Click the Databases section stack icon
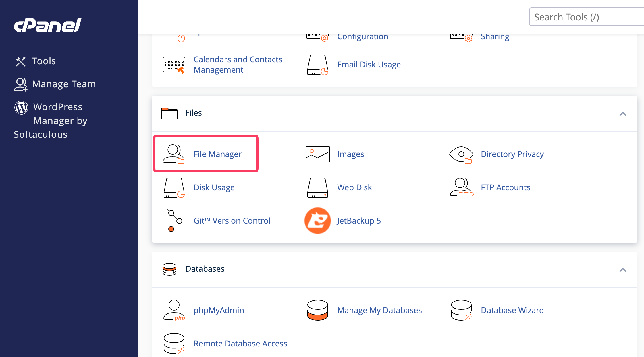Screen dimensions: 644x357 [169, 269]
